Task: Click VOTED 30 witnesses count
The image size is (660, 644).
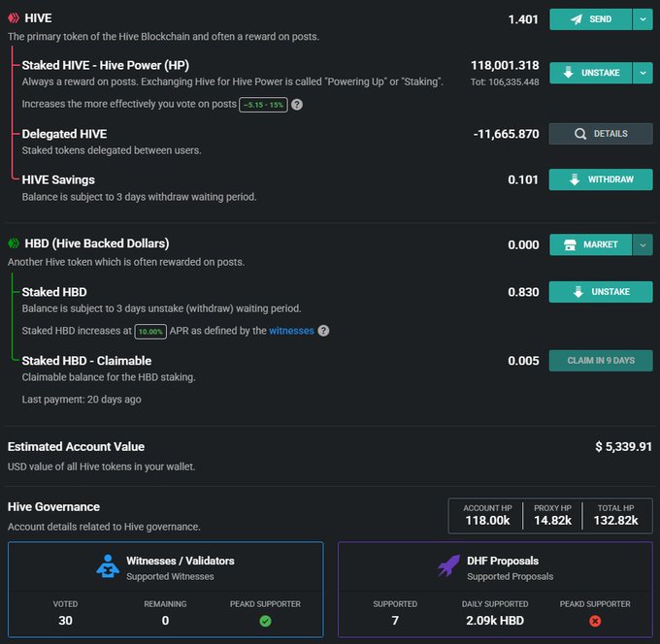Action: click(x=65, y=613)
